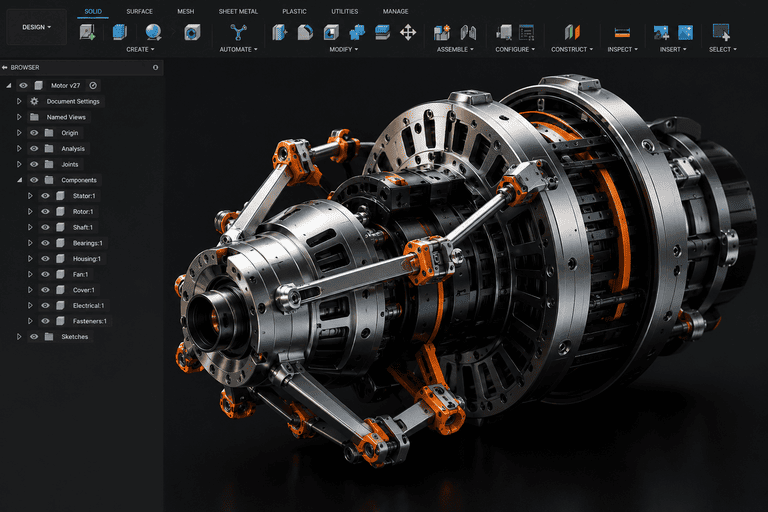Hide the Joints folder
This screenshot has height=512, width=768.
(34, 164)
